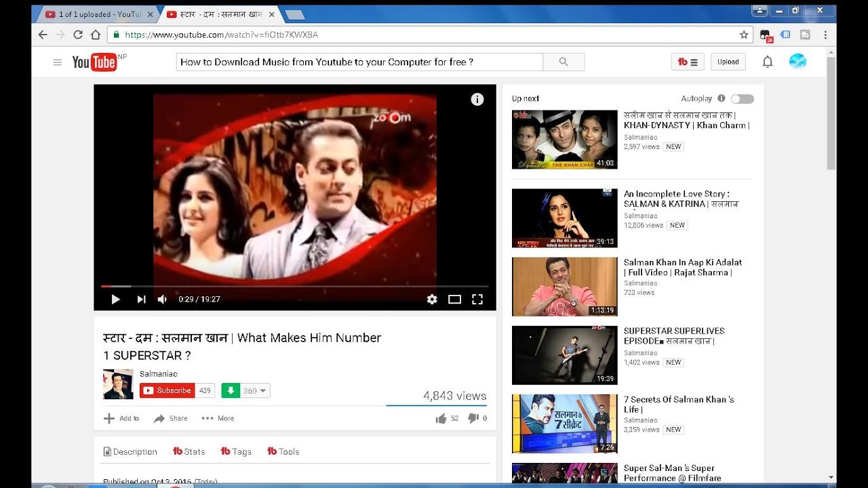Open the YouTube hamburger guide menu
The width and height of the screenshot is (868, 488).
tap(58, 62)
